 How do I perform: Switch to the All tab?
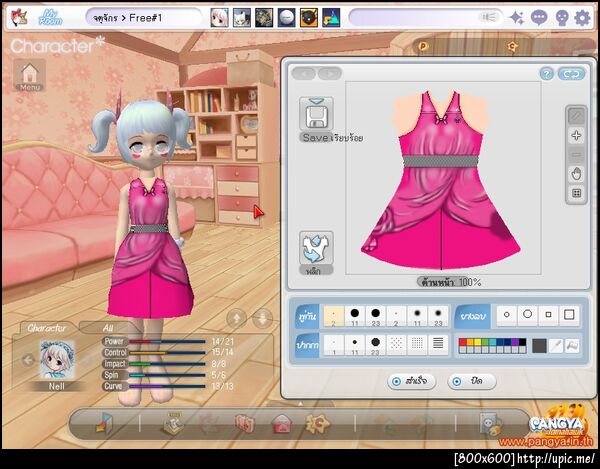click(x=108, y=328)
